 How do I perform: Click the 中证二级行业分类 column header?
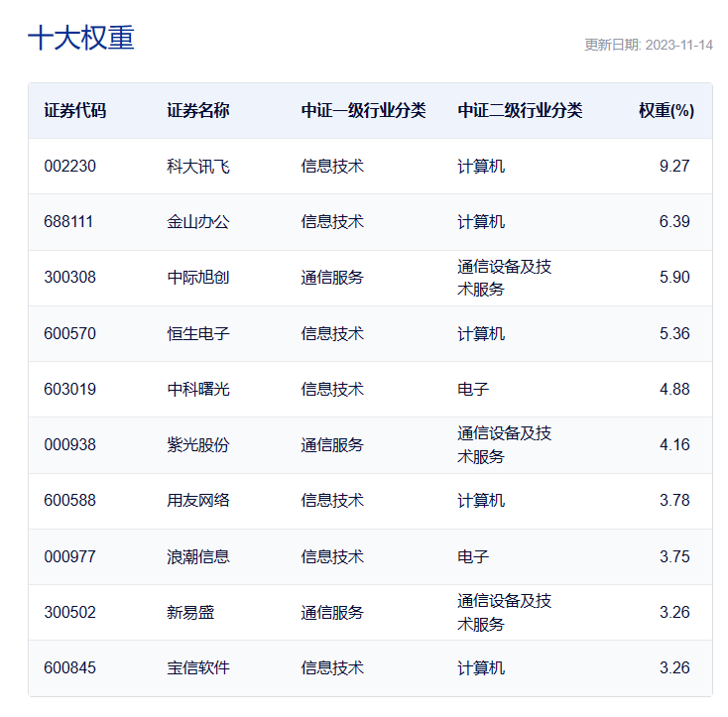click(x=520, y=110)
